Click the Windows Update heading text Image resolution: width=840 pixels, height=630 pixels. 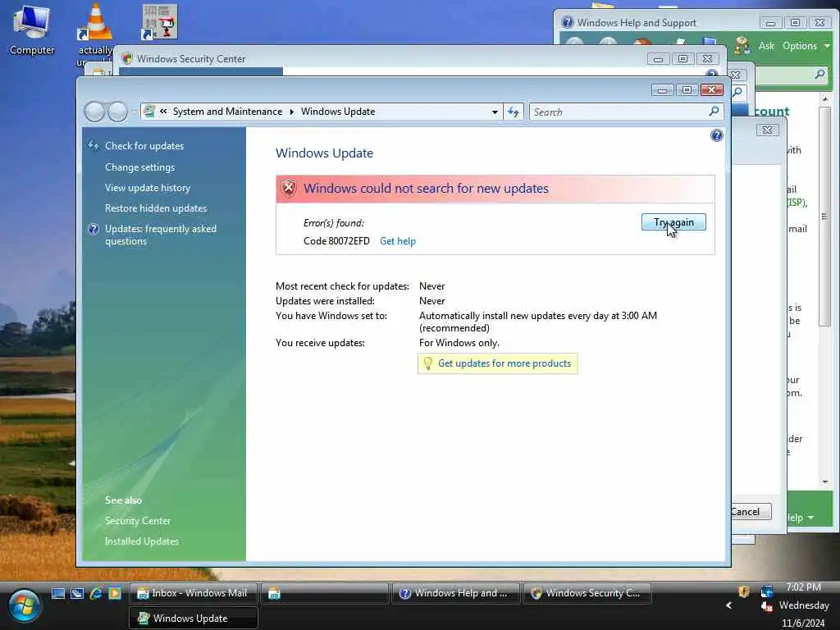pyautogui.click(x=324, y=153)
